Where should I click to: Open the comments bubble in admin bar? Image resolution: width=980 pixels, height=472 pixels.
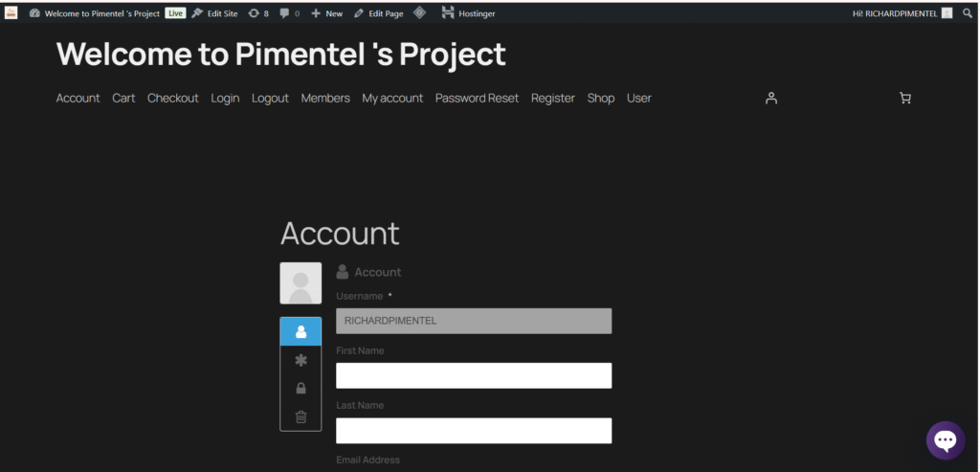coord(289,13)
